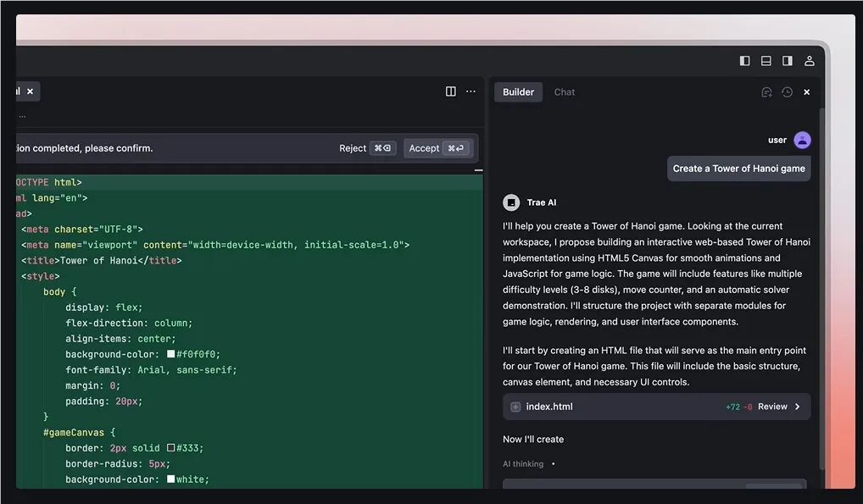Expand the breadcrumb ellipsis under tab
Viewport: 863px width, 504px height.
(x=22, y=116)
